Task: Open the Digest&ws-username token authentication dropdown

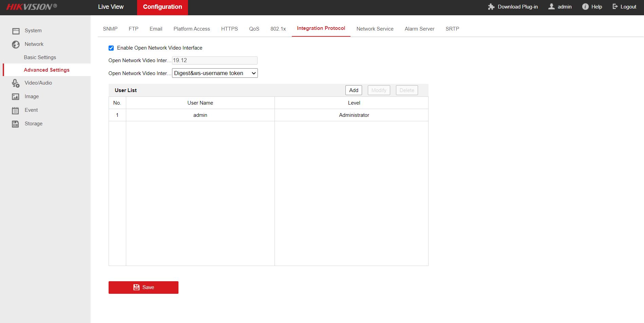Action: coord(215,73)
